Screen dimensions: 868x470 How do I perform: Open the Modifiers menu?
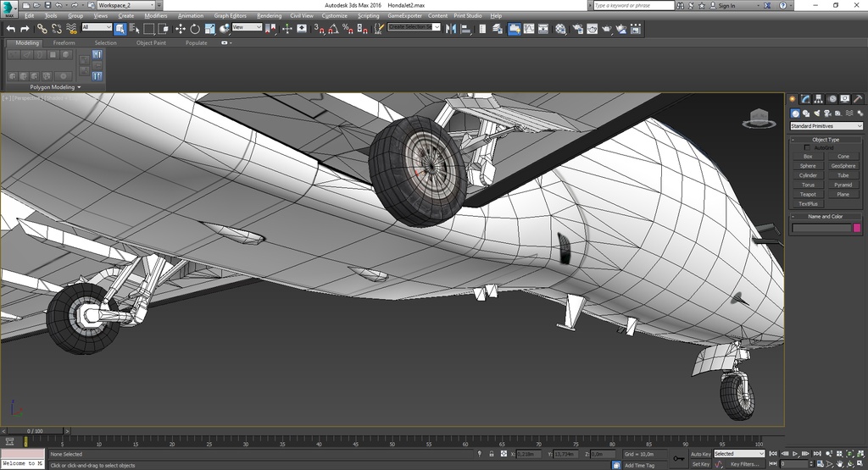point(156,16)
